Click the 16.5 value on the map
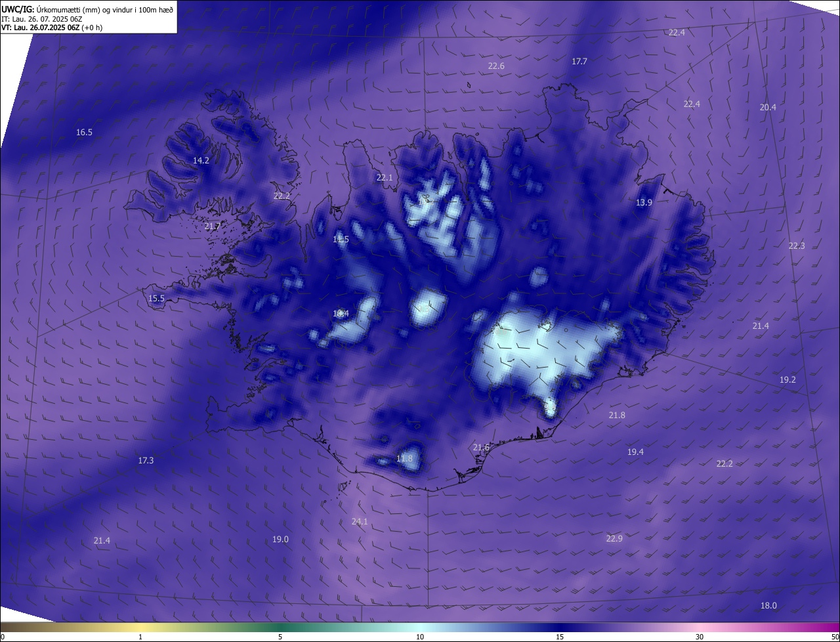This screenshot has width=840, height=642. coord(84,133)
